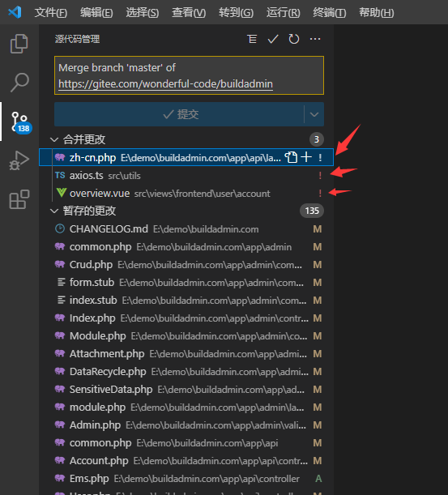Open the 文件(F) menu
The image size is (448, 495).
51,13
